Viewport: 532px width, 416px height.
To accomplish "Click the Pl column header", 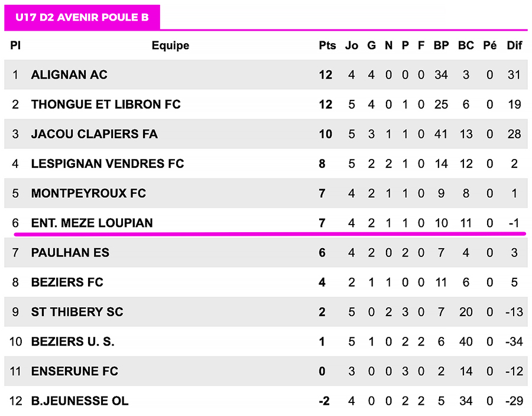I will tap(15, 45).
